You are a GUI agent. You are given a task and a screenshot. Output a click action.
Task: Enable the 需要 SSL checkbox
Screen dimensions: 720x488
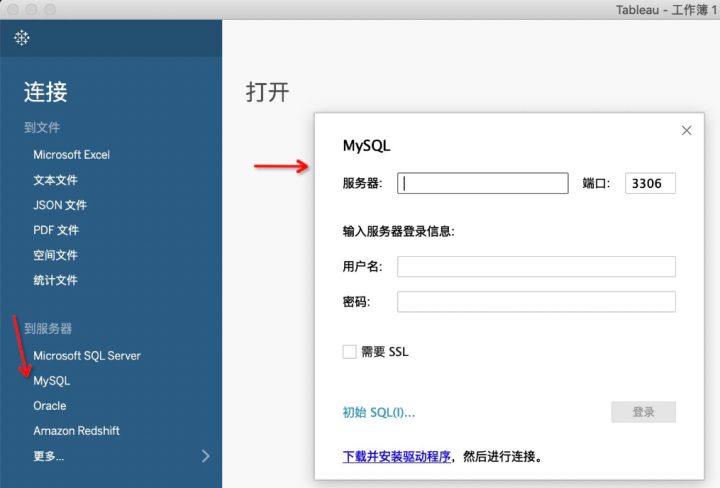click(350, 352)
